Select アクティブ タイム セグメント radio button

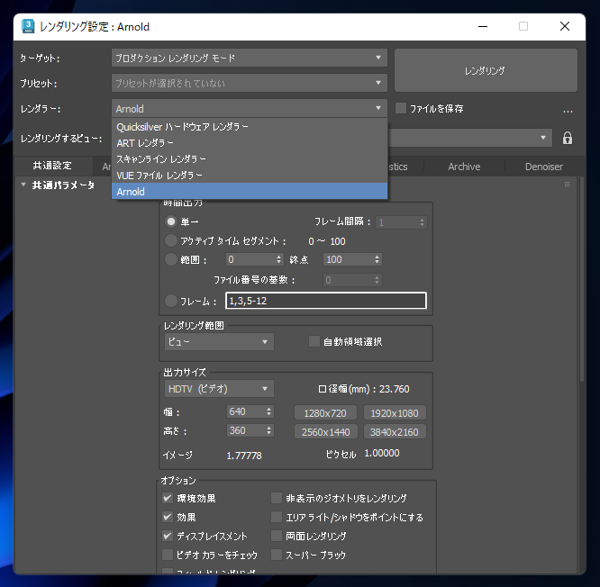pos(171,241)
